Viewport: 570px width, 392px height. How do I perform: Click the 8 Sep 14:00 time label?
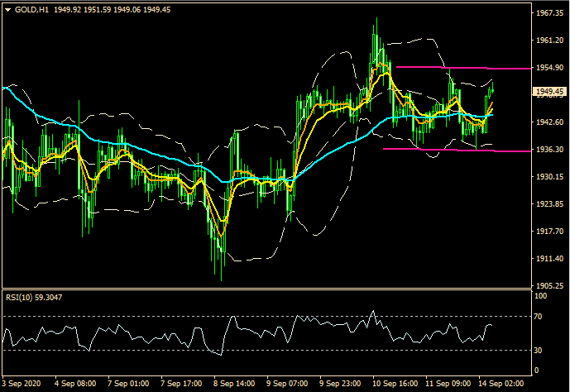[233, 385]
